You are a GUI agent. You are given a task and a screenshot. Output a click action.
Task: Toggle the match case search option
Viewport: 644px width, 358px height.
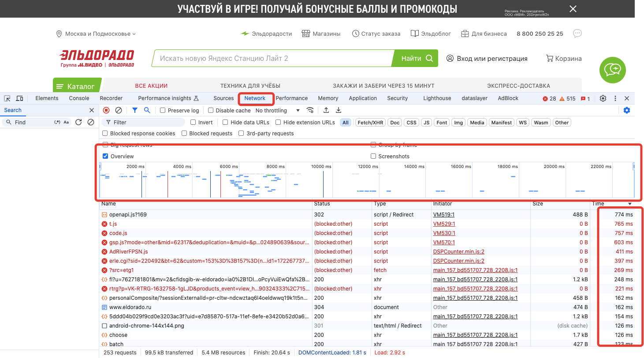coord(66,122)
